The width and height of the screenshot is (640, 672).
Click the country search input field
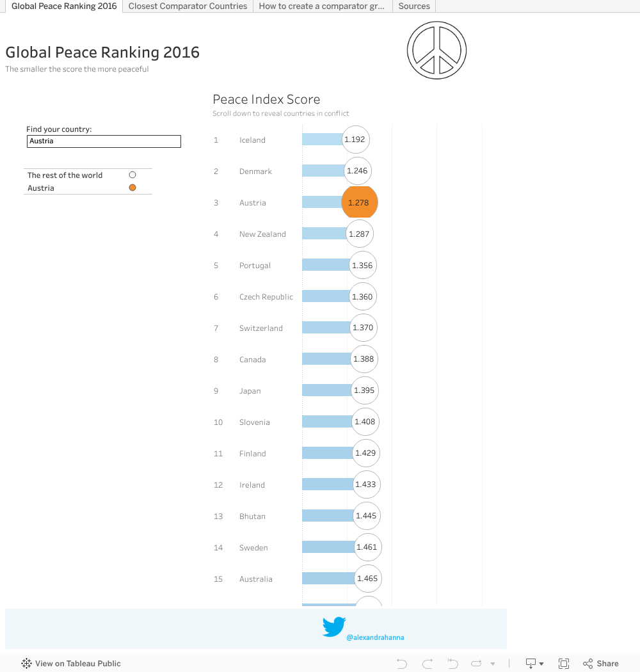[103, 141]
